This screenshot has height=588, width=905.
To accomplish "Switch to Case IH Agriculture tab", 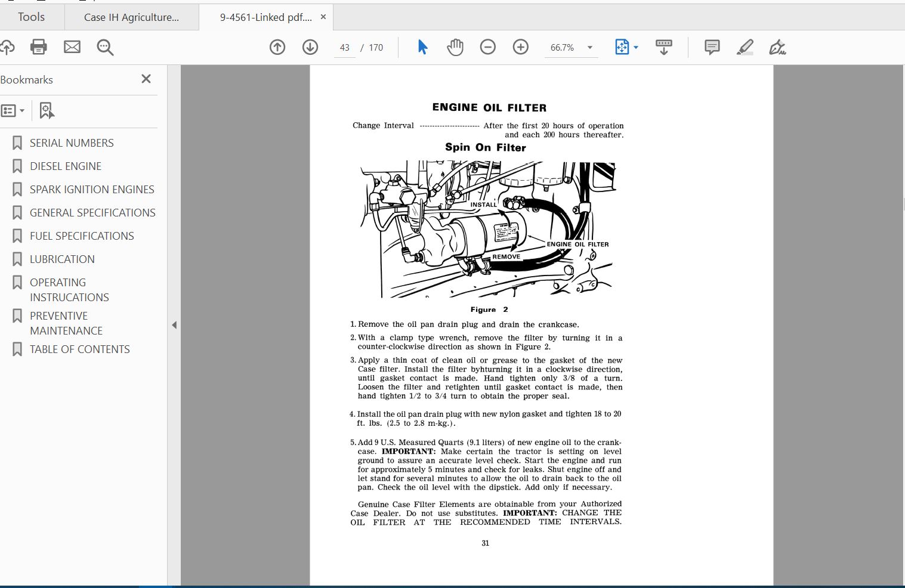I will 131,17.
